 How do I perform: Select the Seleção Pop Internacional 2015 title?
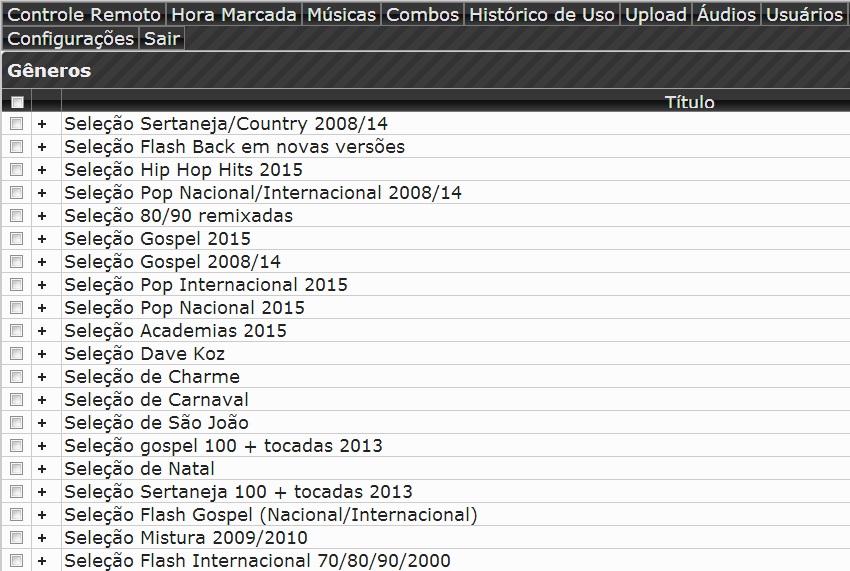click(206, 285)
